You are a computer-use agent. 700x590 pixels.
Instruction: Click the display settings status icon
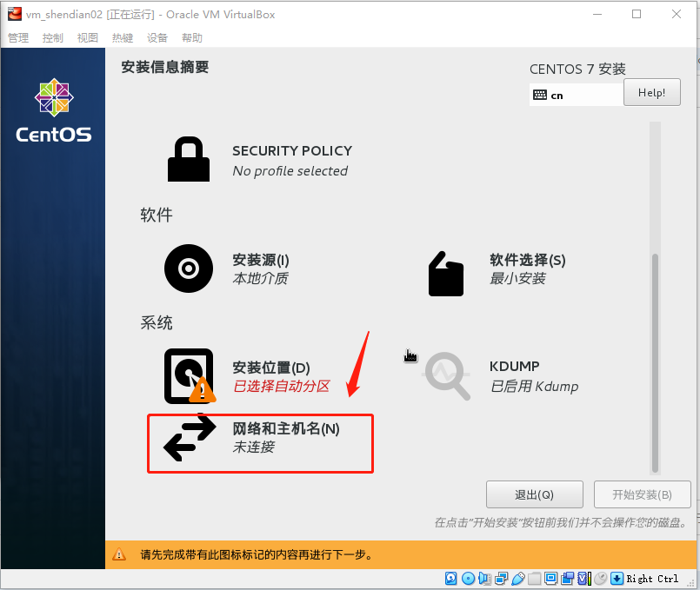click(551, 579)
